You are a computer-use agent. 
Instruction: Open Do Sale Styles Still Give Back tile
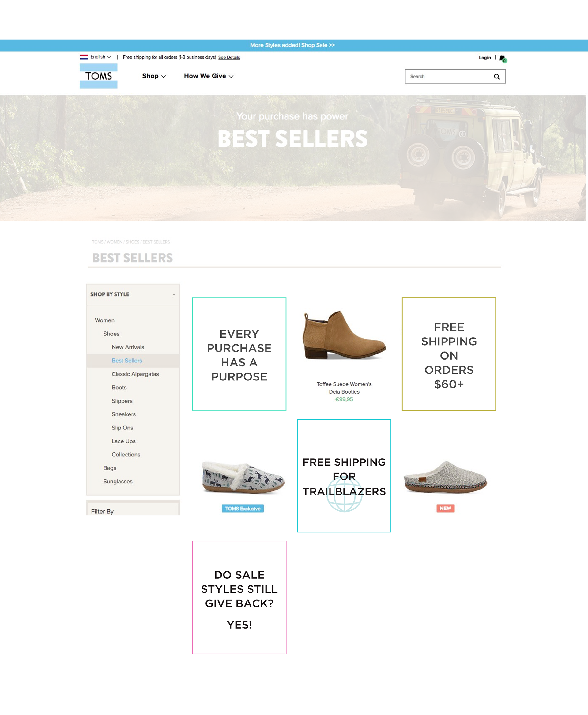point(239,597)
